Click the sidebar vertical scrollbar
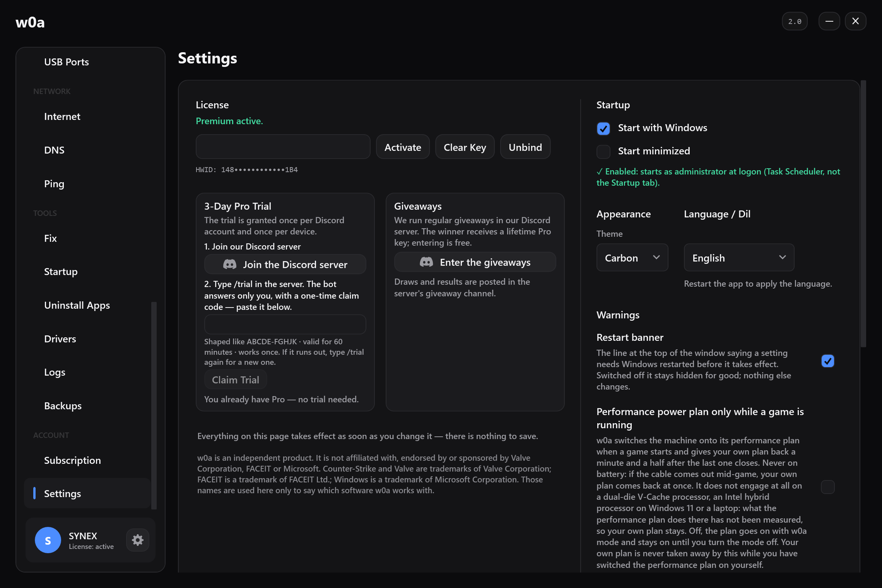This screenshot has width=882, height=588. (x=154, y=405)
